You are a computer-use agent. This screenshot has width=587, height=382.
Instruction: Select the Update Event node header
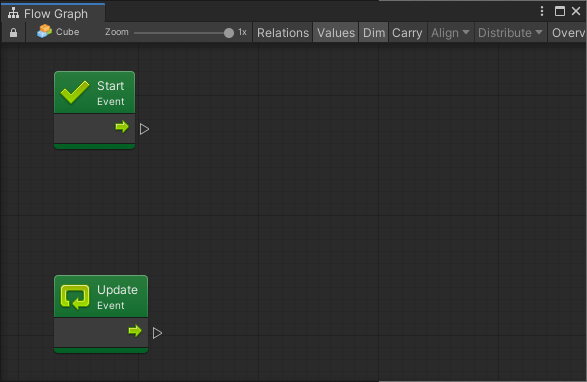tap(101, 297)
